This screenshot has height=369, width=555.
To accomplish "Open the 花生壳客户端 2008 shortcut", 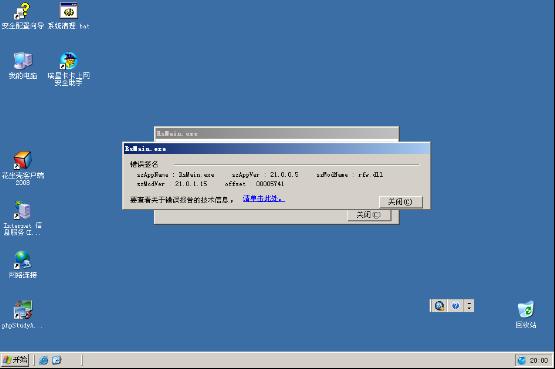I will pos(23,168).
